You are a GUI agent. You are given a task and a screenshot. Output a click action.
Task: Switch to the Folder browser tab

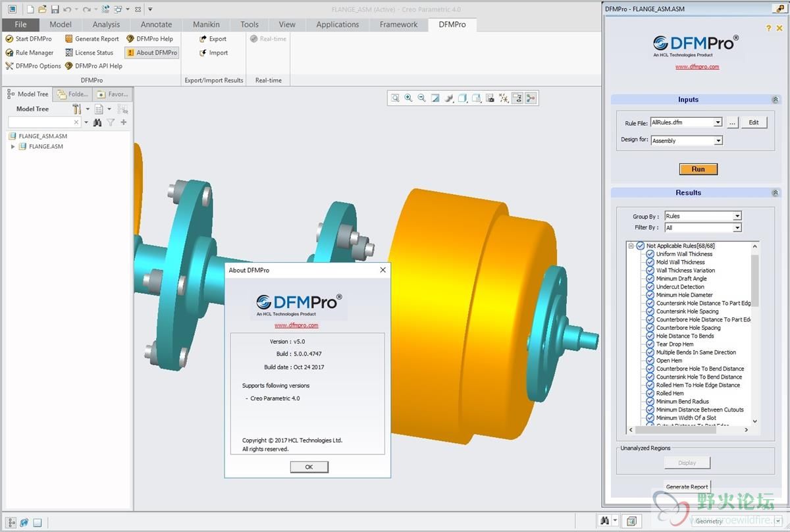point(72,94)
